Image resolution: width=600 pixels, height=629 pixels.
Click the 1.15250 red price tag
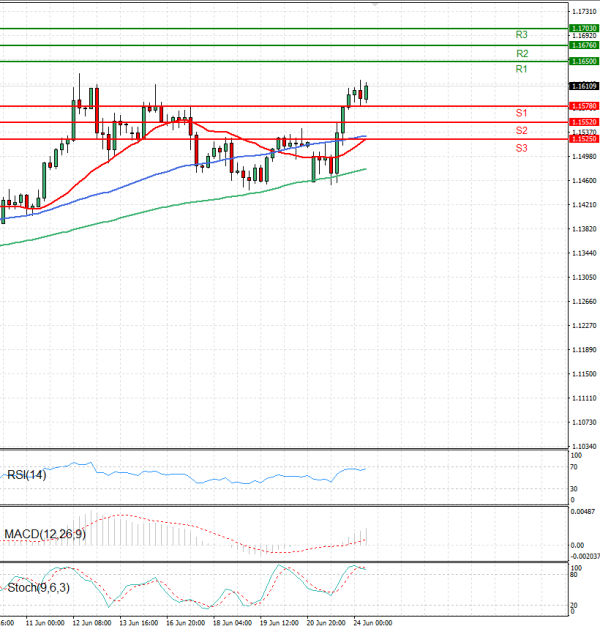tap(583, 139)
